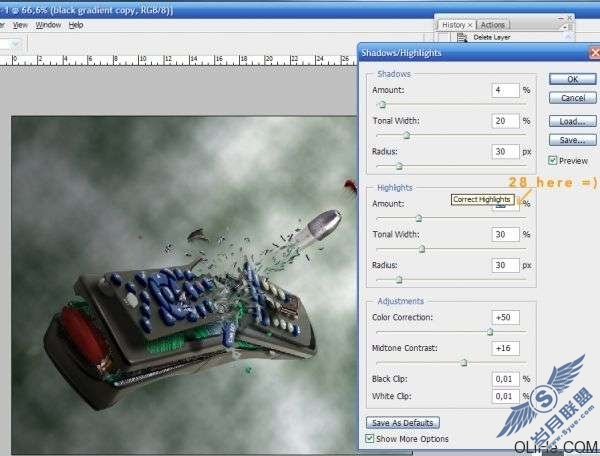Screen dimensions: 600x456
Task: Toggle the Preview checkbox
Action: coord(552,160)
